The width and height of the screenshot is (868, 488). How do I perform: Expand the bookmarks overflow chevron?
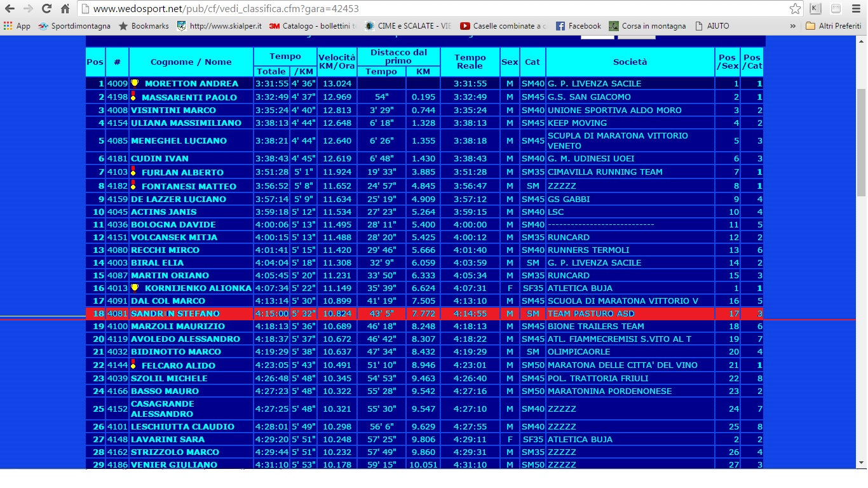coord(792,26)
